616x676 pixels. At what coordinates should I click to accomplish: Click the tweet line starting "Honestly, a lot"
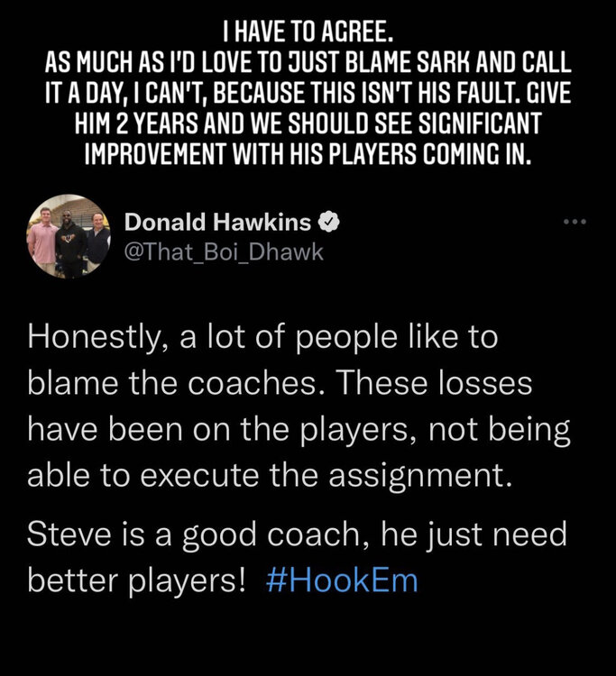262,338
